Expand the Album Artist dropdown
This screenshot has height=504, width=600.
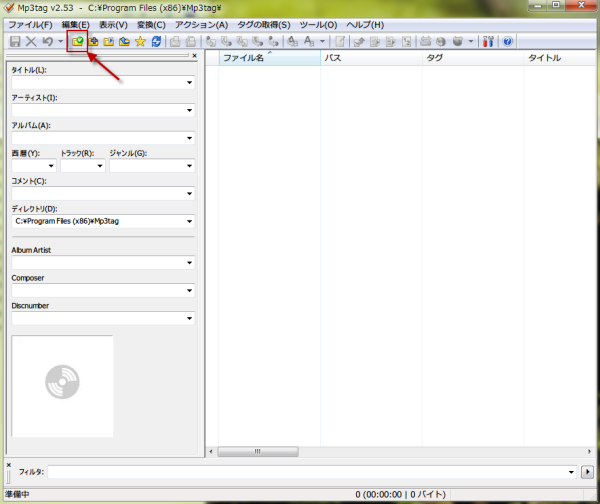(188, 263)
